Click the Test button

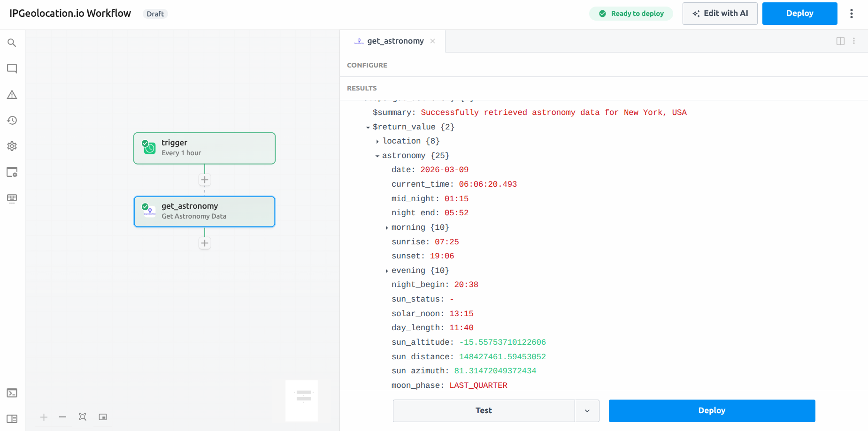pyautogui.click(x=484, y=411)
